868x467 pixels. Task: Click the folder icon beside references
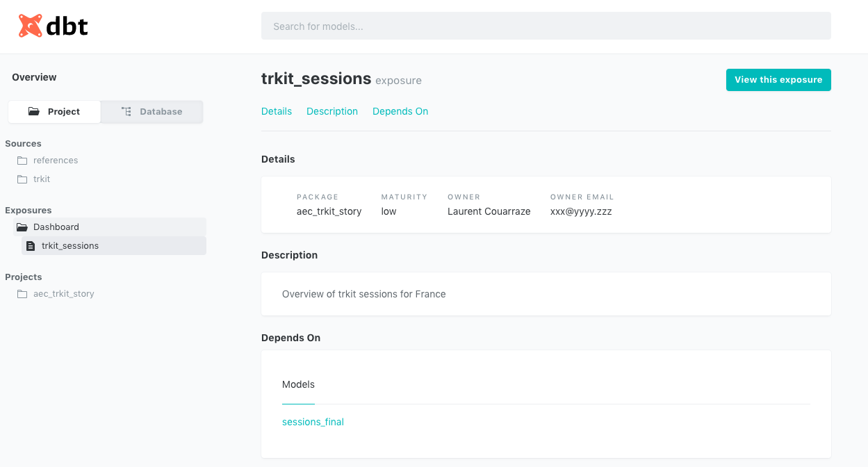(22, 161)
